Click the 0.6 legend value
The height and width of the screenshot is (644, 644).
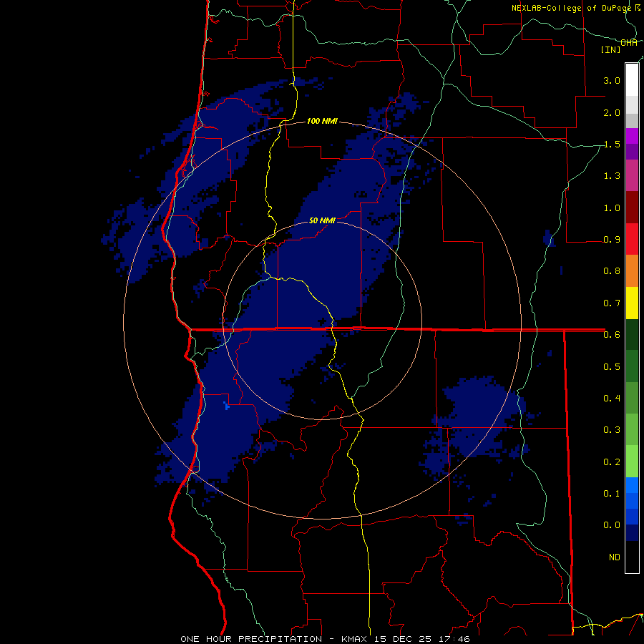point(612,335)
